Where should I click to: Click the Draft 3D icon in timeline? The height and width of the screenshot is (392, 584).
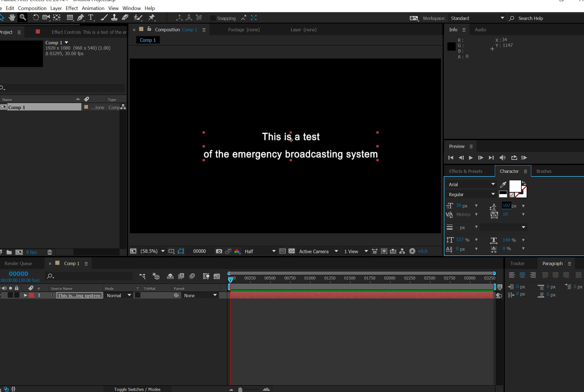pyautogui.click(x=156, y=276)
